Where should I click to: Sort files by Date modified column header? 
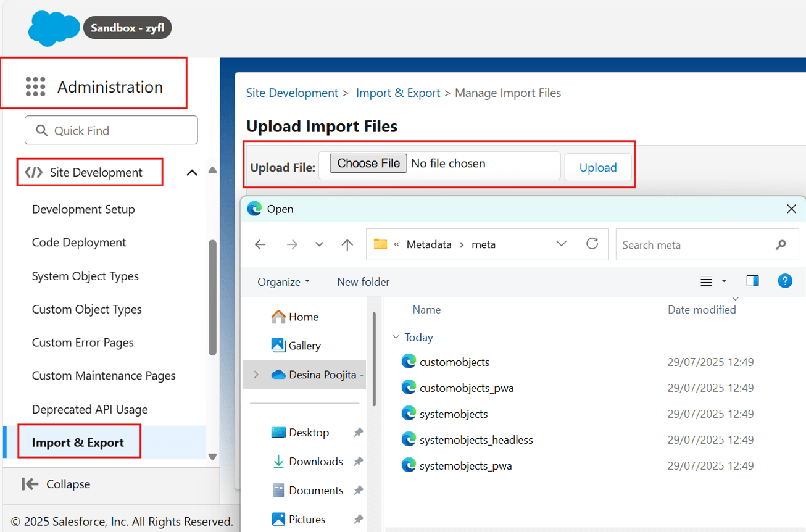pyautogui.click(x=702, y=310)
